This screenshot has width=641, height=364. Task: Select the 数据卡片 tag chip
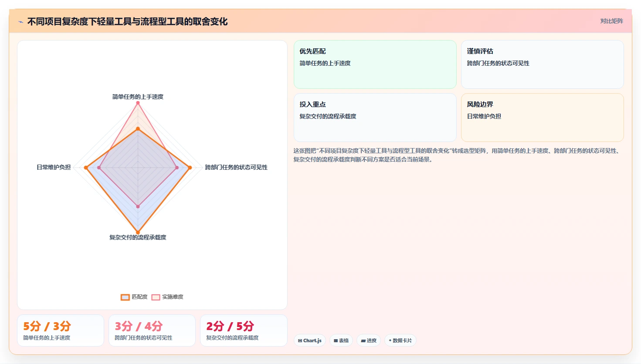click(x=400, y=340)
